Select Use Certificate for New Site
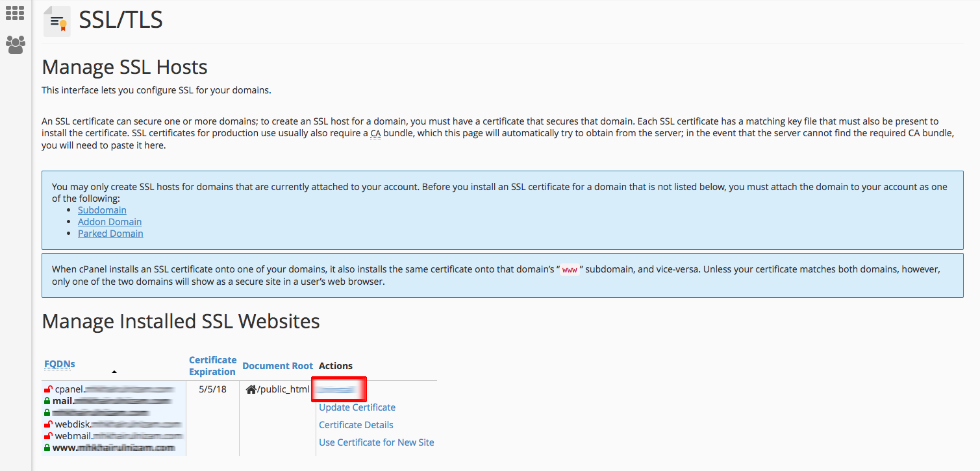The image size is (980, 471). pyautogui.click(x=376, y=442)
